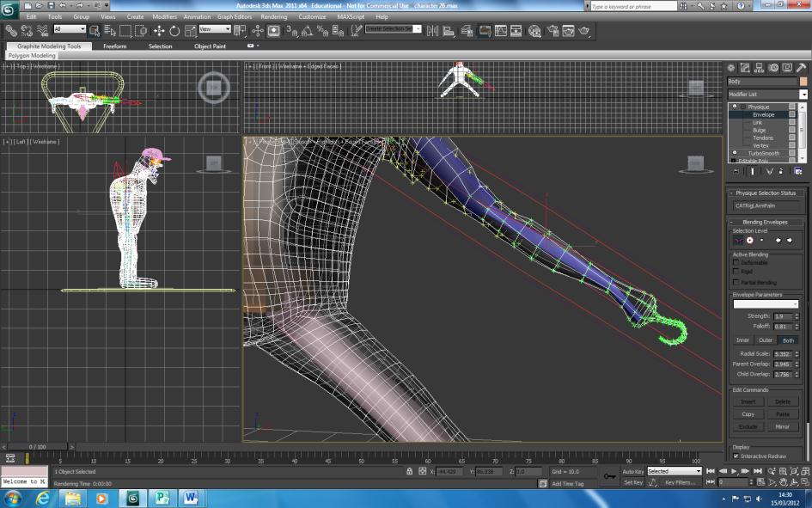Activate the Select and Move tool

tap(159, 31)
